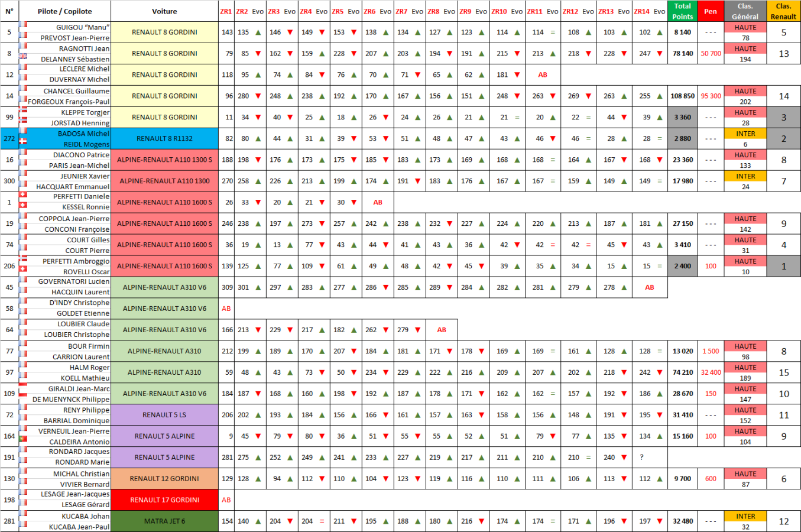Select ZR1 value 309 in GOVERNATORI Lucien's row

(227, 287)
